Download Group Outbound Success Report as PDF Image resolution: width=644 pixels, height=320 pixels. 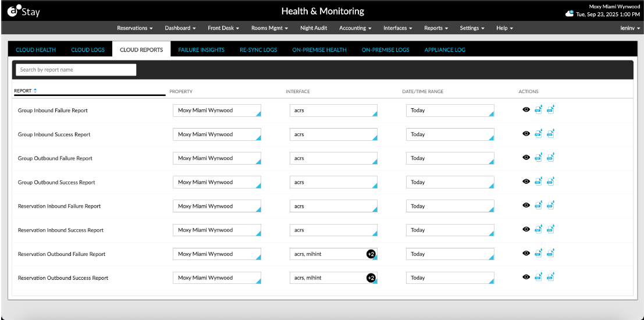pyautogui.click(x=539, y=181)
